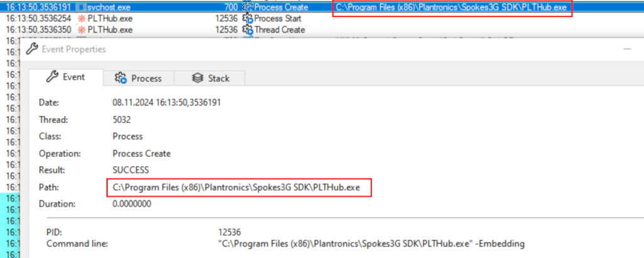
Task: Click the Command line: label
Action: pyautogui.click(x=77, y=244)
